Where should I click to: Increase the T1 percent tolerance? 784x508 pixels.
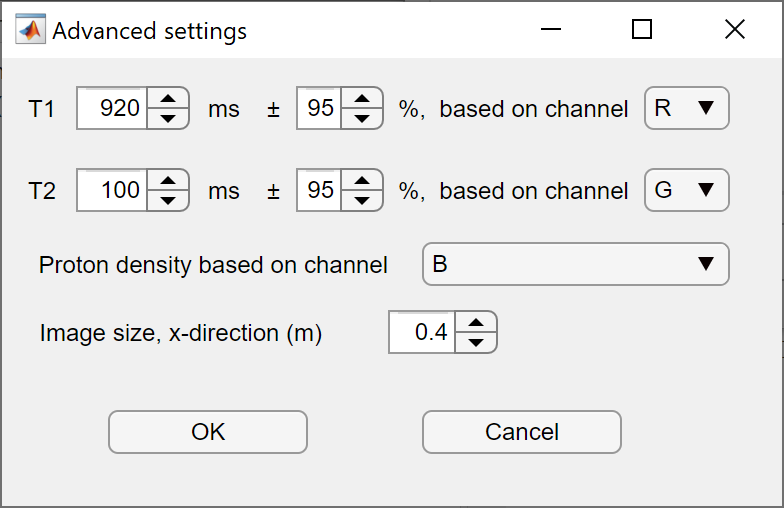pyautogui.click(x=362, y=98)
